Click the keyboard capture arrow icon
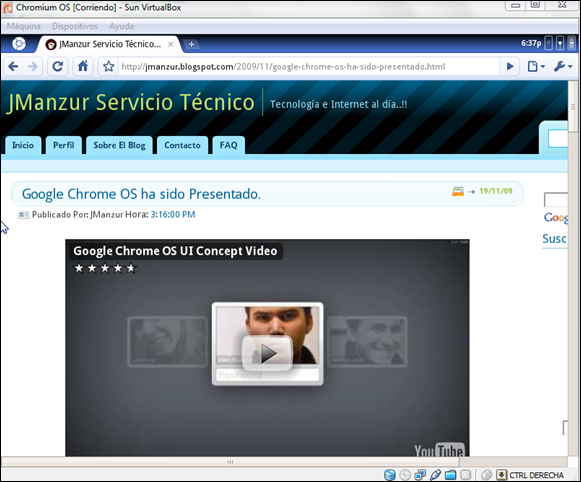Viewport: 581px width, 482px height. click(501, 475)
